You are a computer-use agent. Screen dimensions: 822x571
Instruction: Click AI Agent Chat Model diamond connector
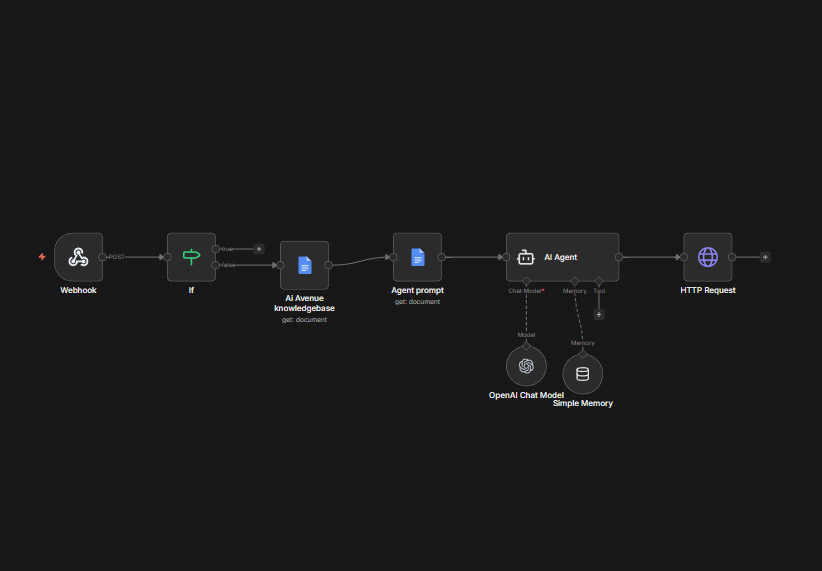coord(526,282)
